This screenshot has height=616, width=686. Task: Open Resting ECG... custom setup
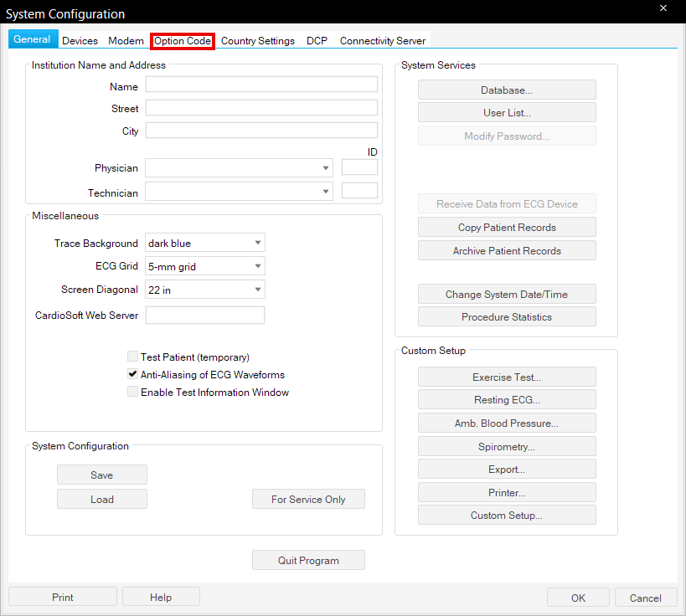pos(507,400)
